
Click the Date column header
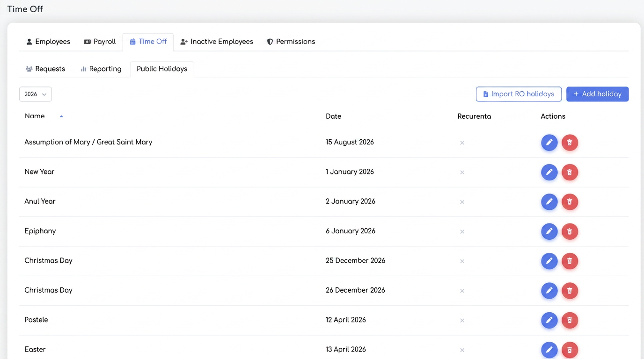(333, 116)
